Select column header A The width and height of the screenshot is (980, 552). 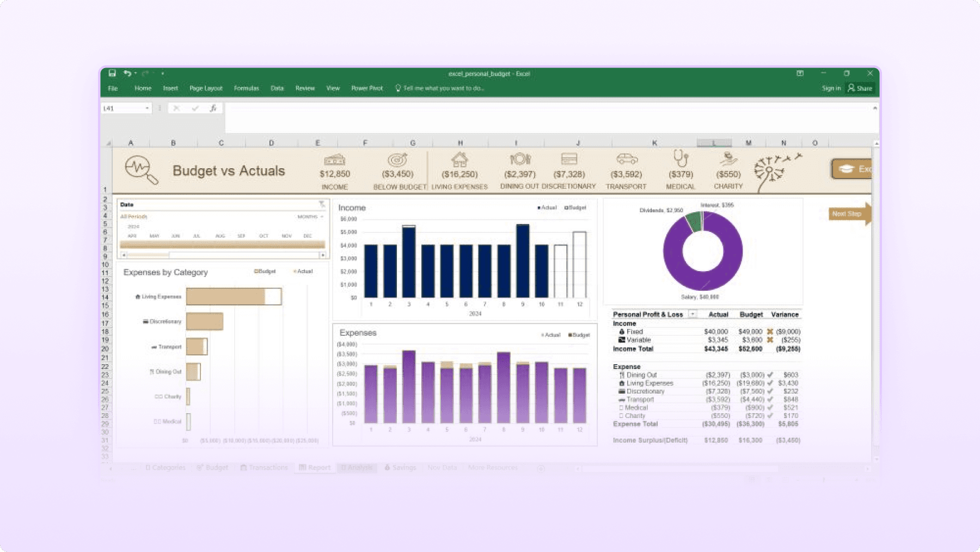[x=131, y=143]
